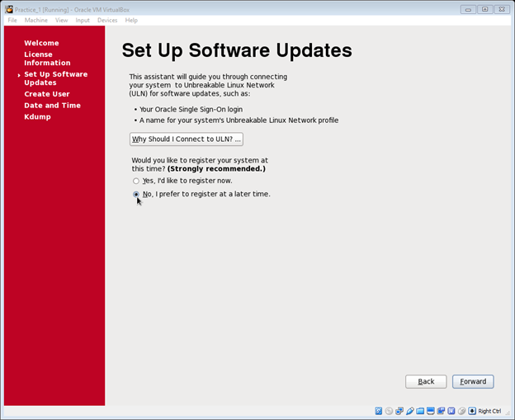Click the display settings status icon

pos(431,411)
